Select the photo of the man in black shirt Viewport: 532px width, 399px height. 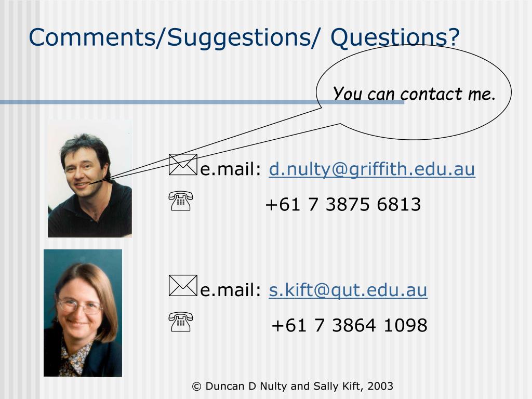pyautogui.click(x=90, y=179)
